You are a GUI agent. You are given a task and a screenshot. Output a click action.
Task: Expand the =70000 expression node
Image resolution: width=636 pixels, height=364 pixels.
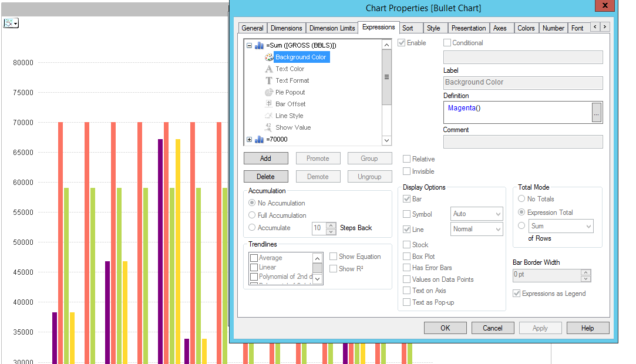point(249,140)
